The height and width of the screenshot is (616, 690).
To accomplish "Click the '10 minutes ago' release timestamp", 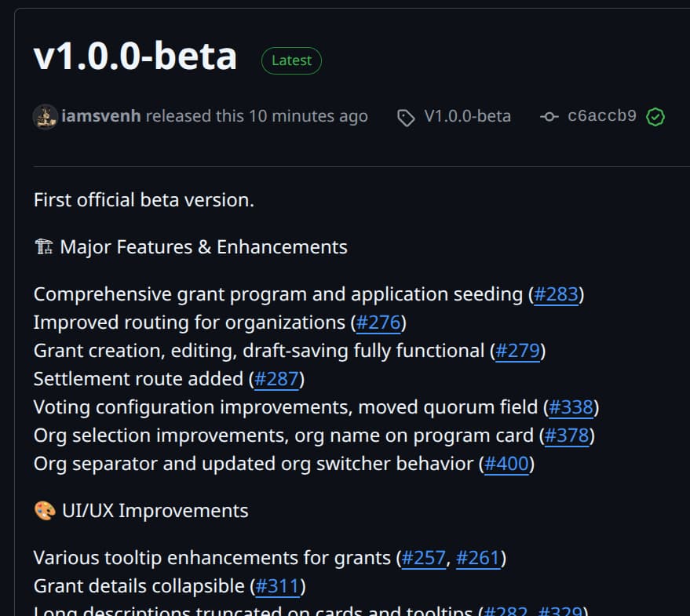I will pyautogui.click(x=308, y=116).
